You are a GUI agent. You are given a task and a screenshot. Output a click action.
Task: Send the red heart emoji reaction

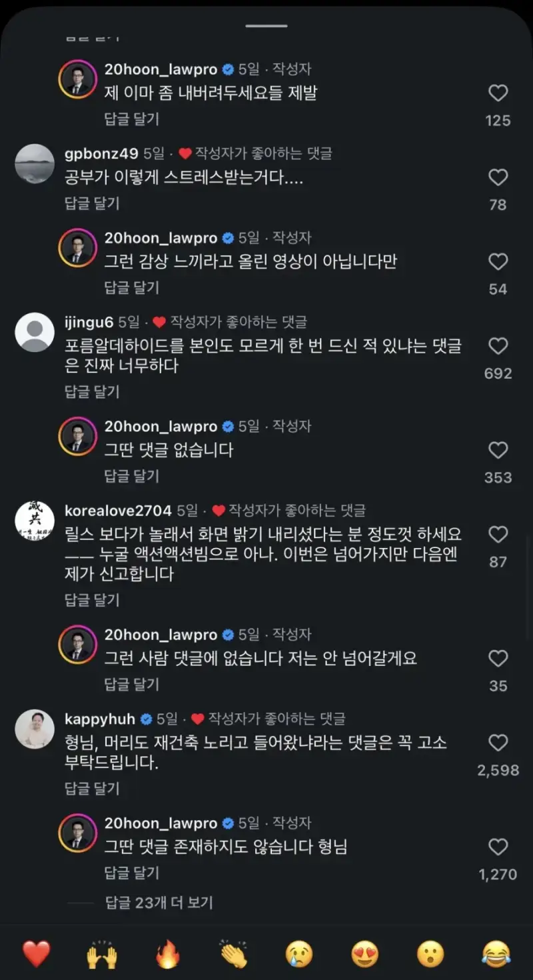coord(36,955)
